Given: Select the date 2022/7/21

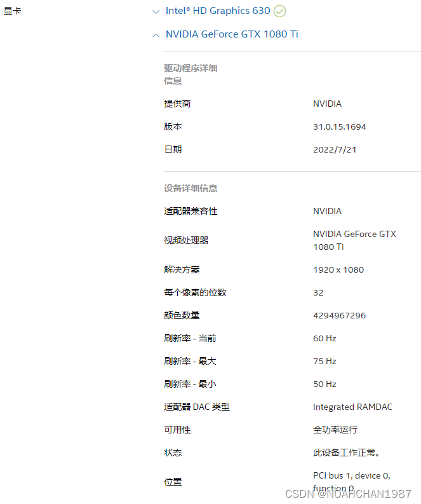Looking at the screenshot, I should pos(335,150).
